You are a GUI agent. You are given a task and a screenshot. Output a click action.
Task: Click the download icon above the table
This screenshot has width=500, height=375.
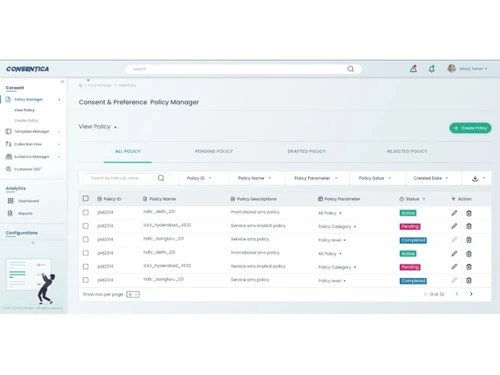pos(475,178)
